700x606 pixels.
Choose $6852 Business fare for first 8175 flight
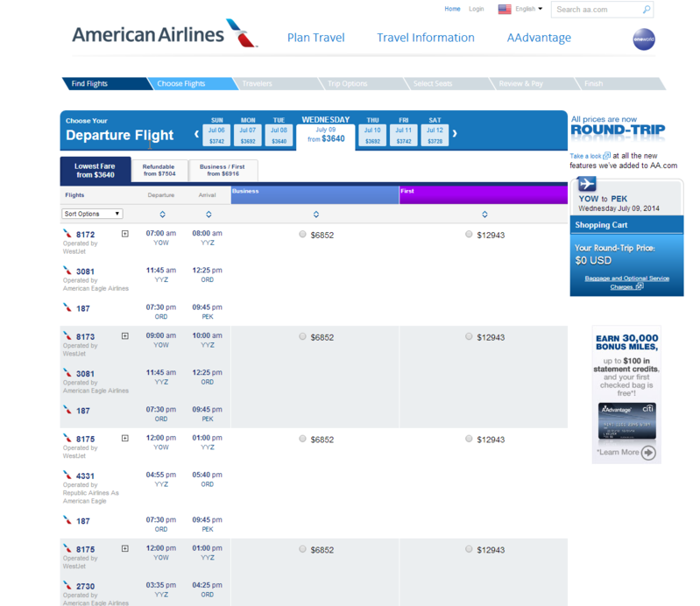pyautogui.click(x=303, y=439)
